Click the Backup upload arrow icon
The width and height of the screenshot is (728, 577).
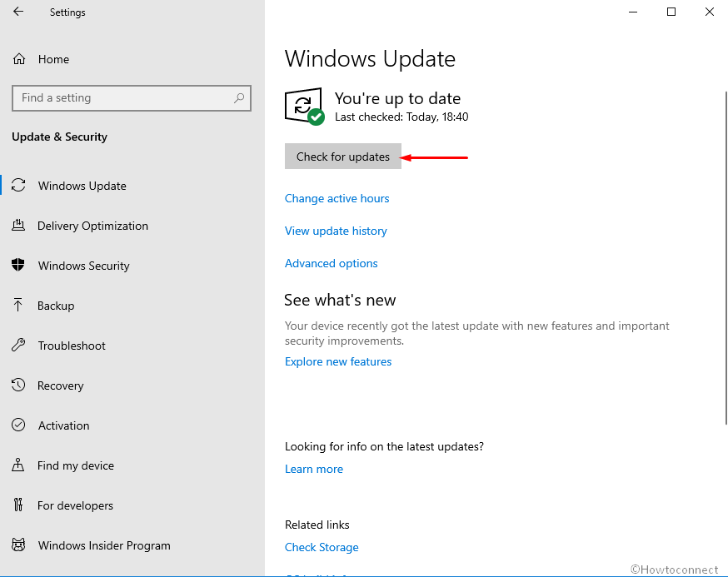17,305
